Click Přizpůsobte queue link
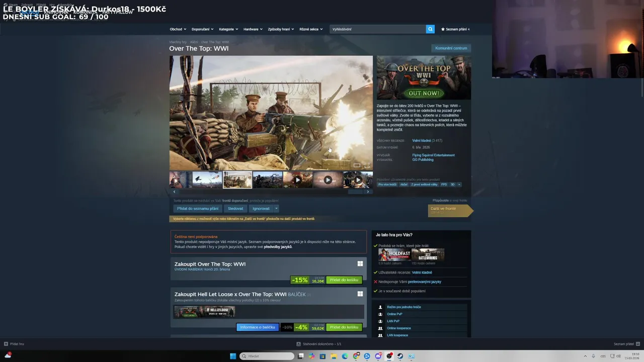The height and width of the screenshot is (362, 644). pos(440,200)
